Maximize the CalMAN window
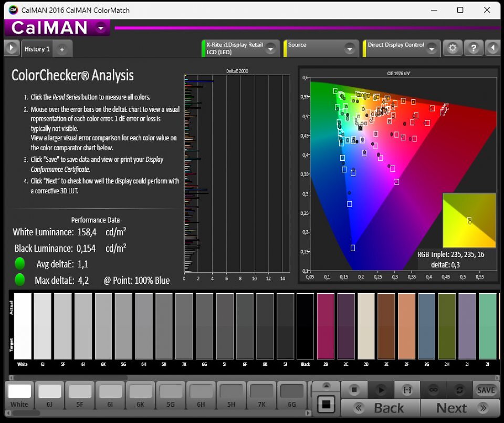 coord(460,10)
